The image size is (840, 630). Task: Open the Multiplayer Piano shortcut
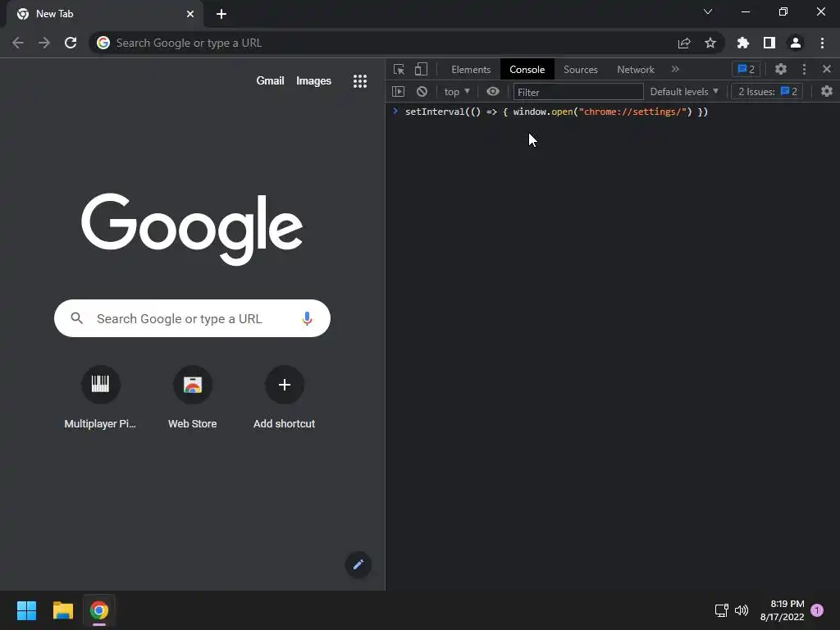click(100, 398)
